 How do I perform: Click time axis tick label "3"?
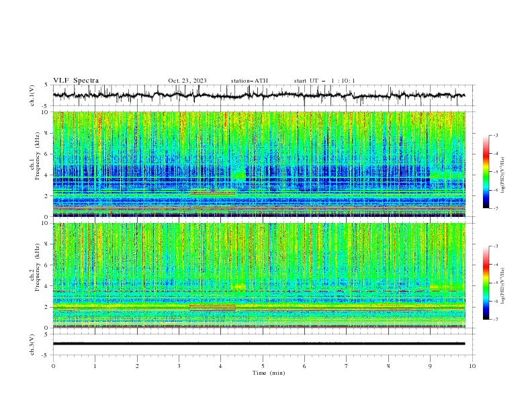tap(179, 366)
